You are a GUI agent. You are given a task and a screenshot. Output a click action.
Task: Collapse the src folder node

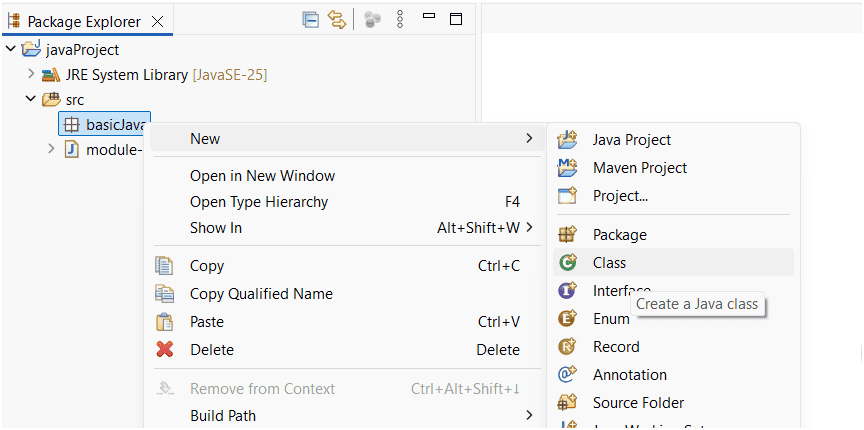(x=30, y=99)
